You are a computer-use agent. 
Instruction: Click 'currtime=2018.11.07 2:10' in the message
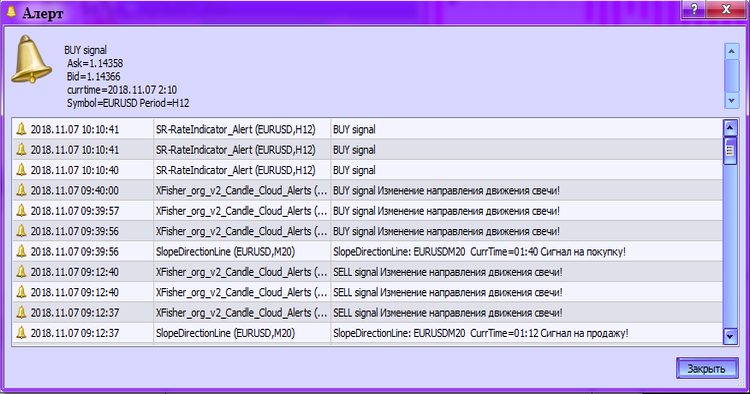(x=121, y=90)
